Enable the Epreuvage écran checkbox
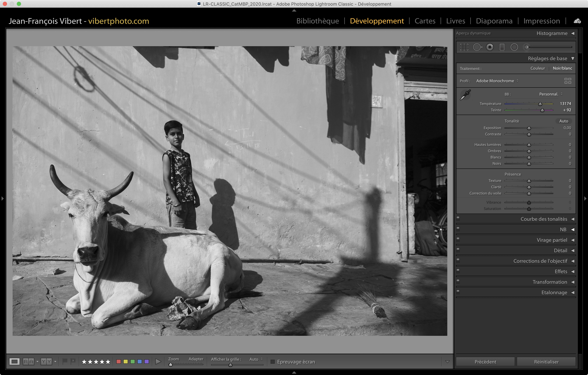This screenshot has width=588, height=375. pyautogui.click(x=273, y=362)
